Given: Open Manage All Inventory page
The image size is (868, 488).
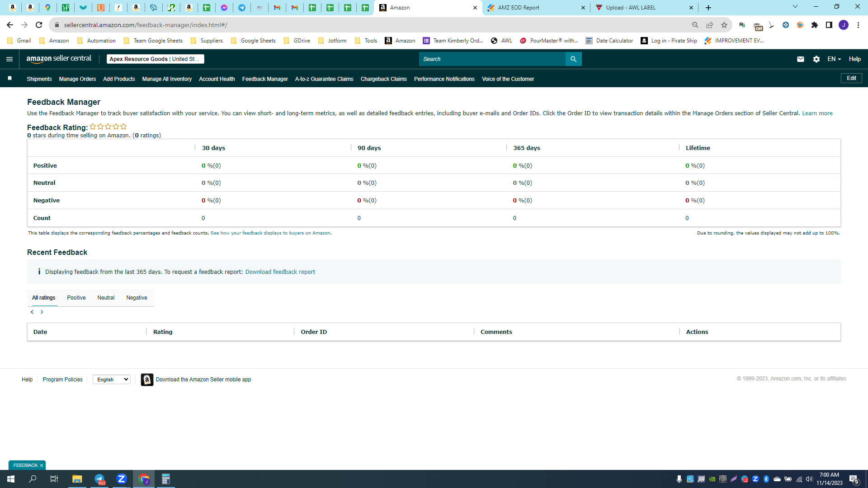Looking at the screenshot, I should click(167, 79).
